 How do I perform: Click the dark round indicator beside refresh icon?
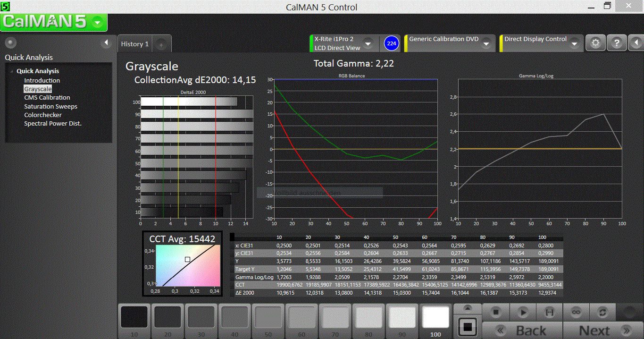tap(629, 312)
